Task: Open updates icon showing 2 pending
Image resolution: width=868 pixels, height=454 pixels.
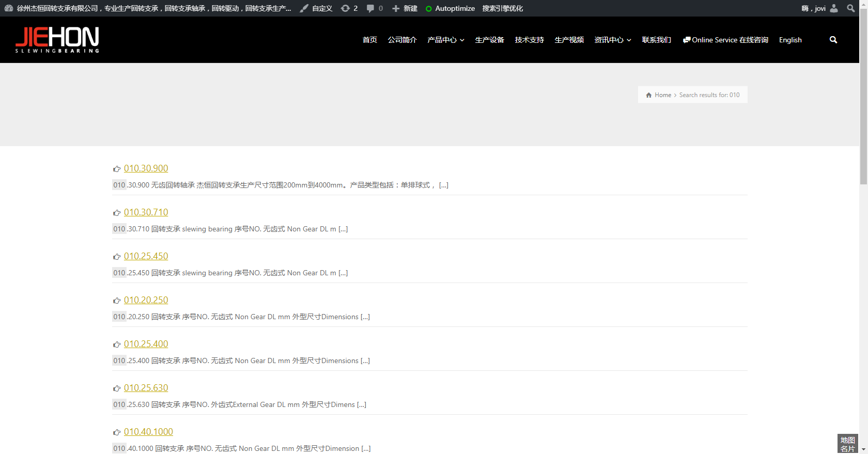Action: coord(345,8)
